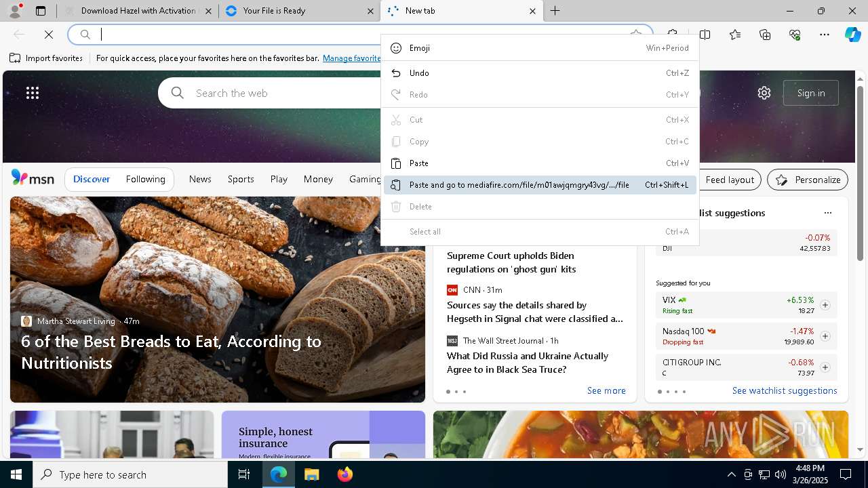Add VIX to watchlist

coord(825,305)
